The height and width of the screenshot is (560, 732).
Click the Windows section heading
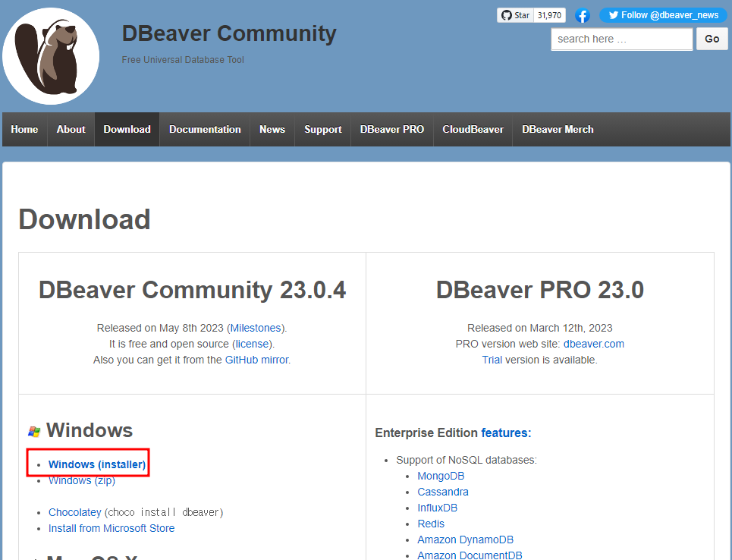click(x=90, y=430)
